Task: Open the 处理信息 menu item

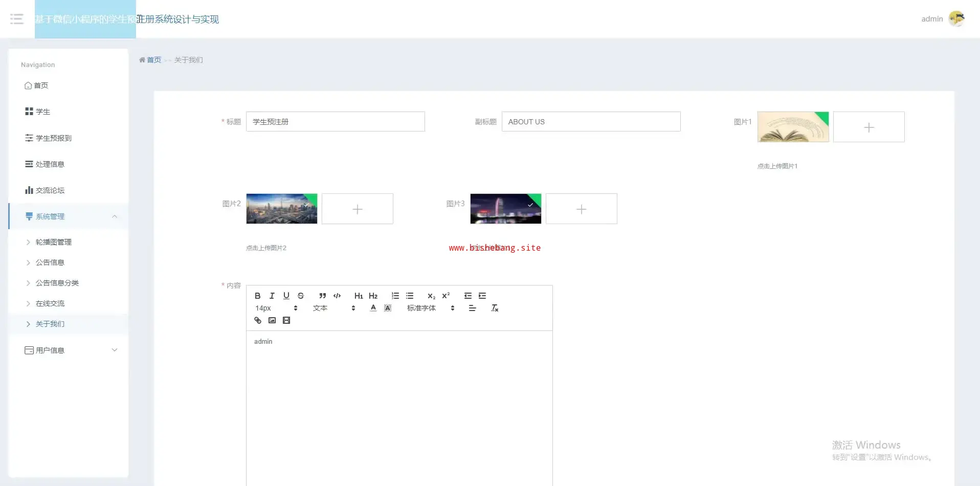Action: pos(69,164)
